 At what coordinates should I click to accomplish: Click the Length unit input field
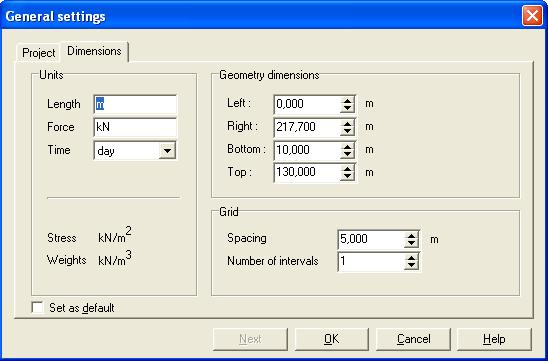(135, 104)
